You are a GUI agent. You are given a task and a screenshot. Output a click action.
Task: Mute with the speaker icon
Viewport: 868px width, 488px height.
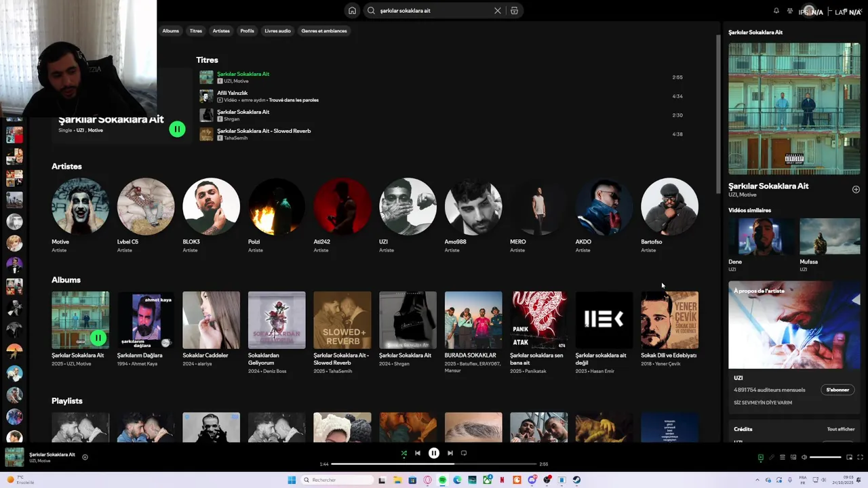click(x=804, y=457)
